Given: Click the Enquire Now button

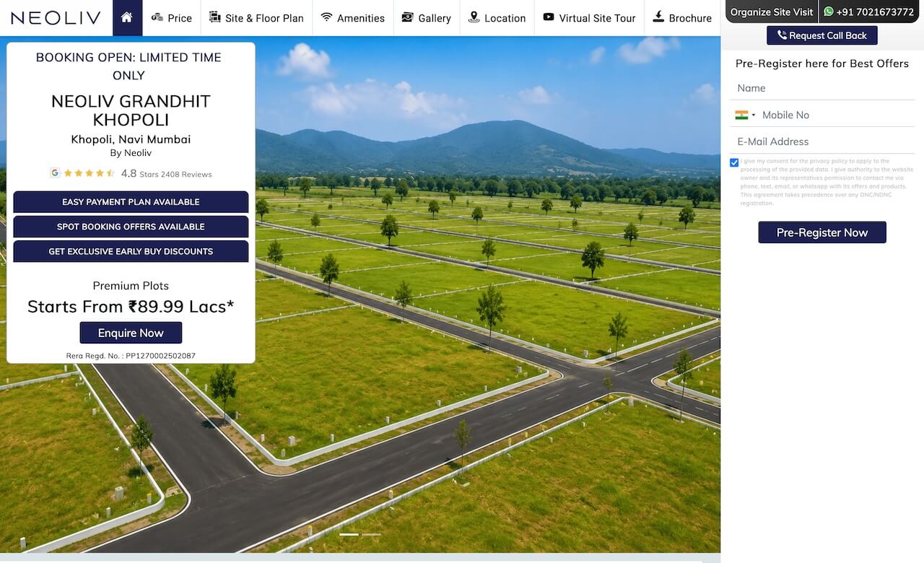Looking at the screenshot, I should [x=131, y=333].
